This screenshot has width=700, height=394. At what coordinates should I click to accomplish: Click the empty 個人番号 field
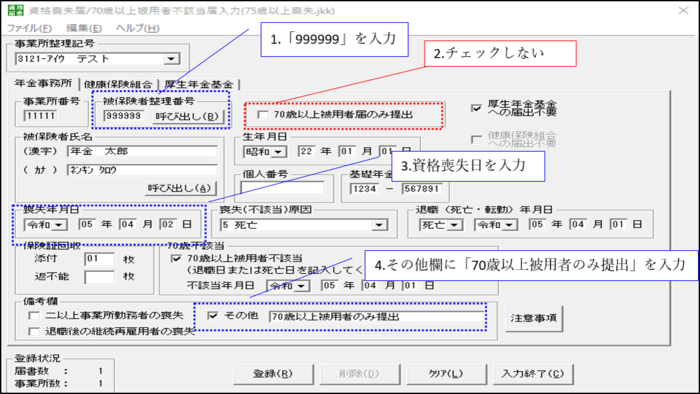click(x=282, y=189)
